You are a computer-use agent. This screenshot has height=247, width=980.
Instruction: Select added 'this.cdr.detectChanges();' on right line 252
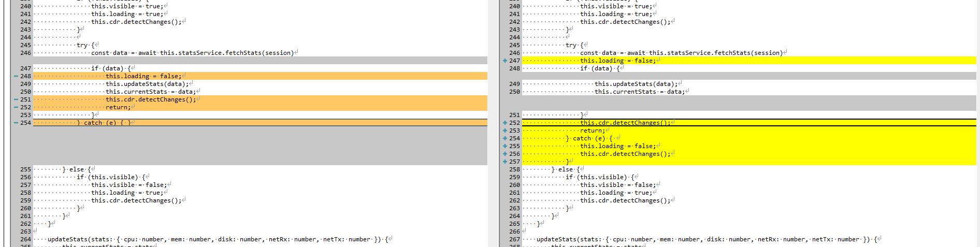[x=625, y=123]
